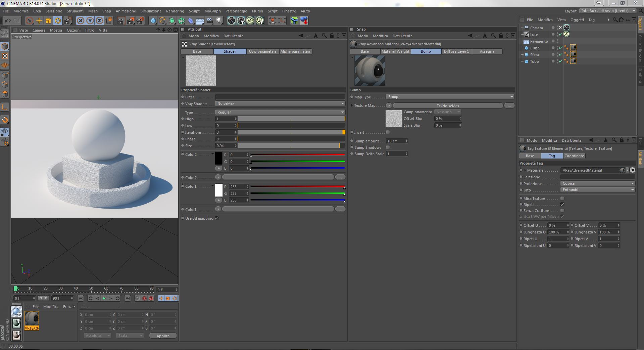Click the TexNoiseMax texture map button
The image size is (644, 350).
[x=448, y=105]
